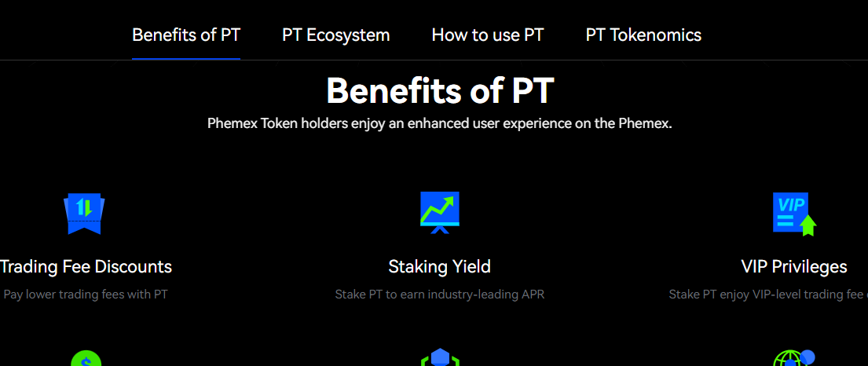Click the VIP Privileges title
Viewport: 868px width, 366px height.
point(794,266)
